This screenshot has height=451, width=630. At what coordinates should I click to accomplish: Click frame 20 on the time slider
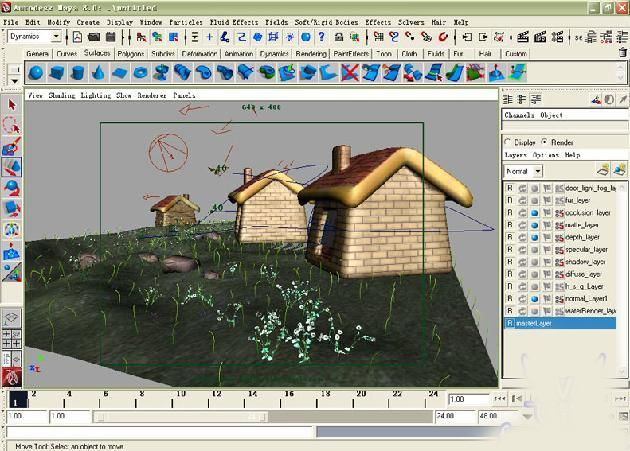click(x=361, y=394)
